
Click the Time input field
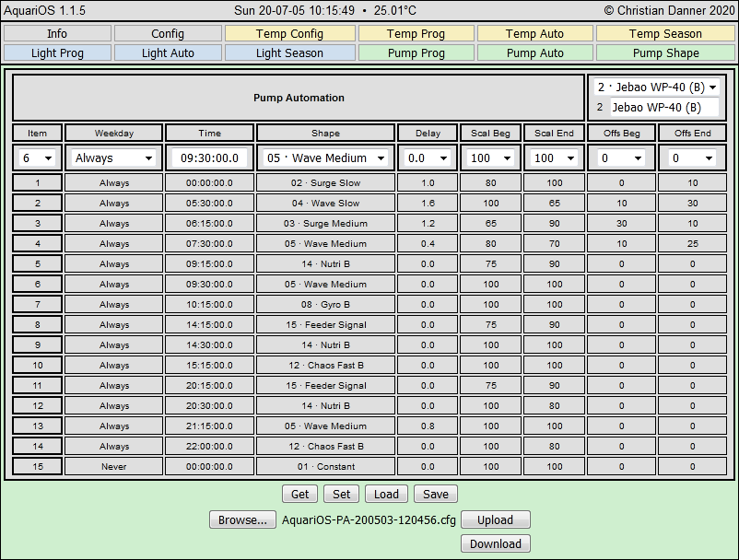tap(209, 158)
